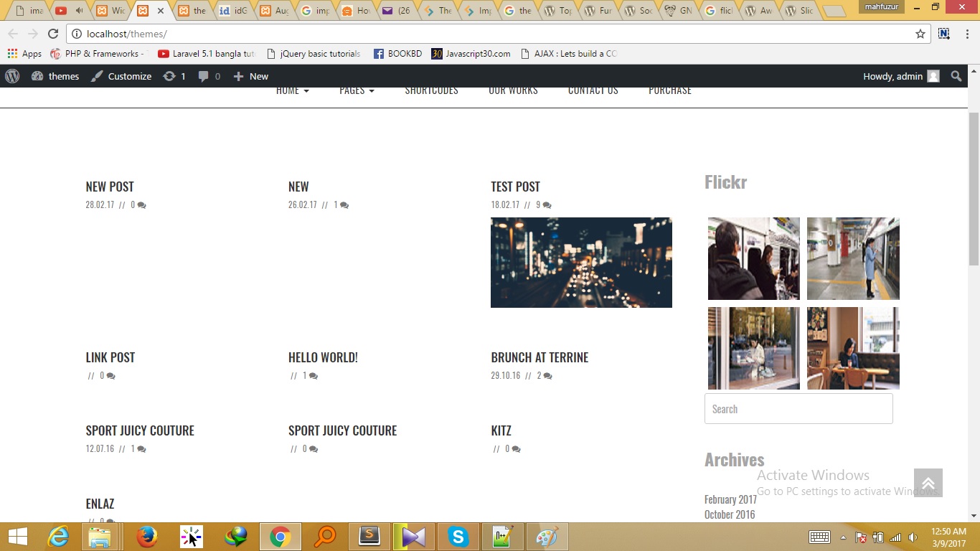The image size is (980, 551).
Task: Bookmark this page with the star icon
Action: pos(920,34)
